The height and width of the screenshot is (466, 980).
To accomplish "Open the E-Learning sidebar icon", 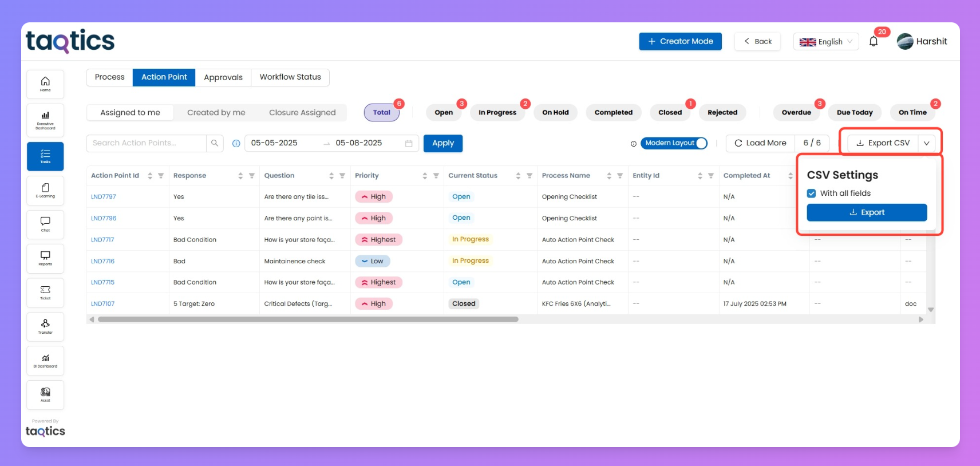I will (x=45, y=190).
